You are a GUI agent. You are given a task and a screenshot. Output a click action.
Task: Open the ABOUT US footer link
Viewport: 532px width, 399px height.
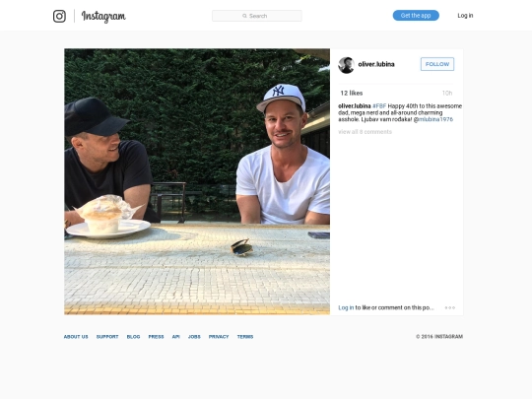tap(76, 337)
